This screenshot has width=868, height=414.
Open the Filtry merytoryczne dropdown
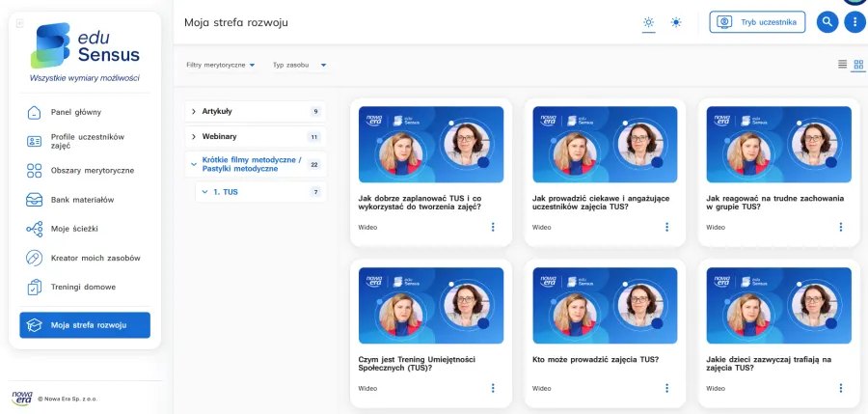(x=220, y=65)
